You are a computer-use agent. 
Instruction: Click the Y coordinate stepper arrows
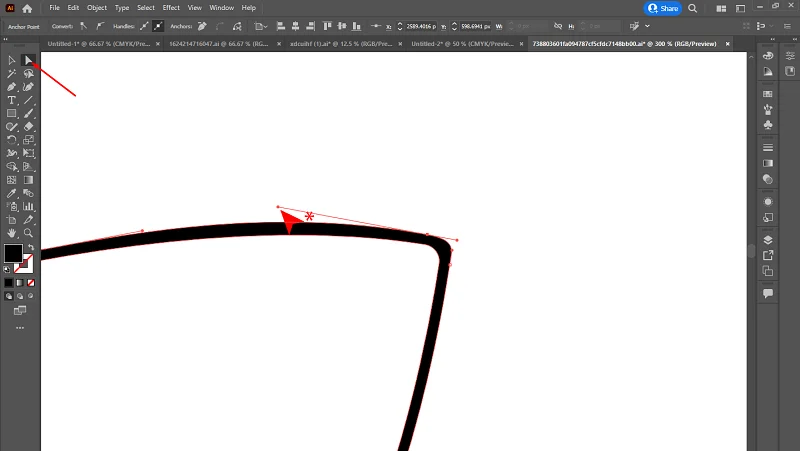454,26
